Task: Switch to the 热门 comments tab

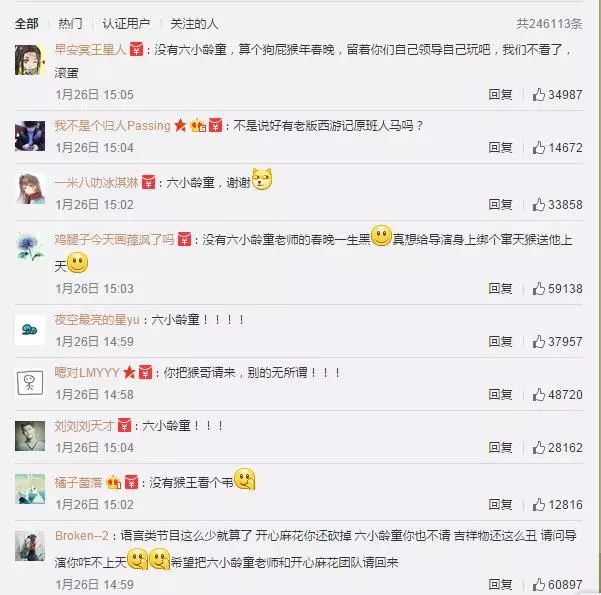Action: pyautogui.click(x=70, y=24)
